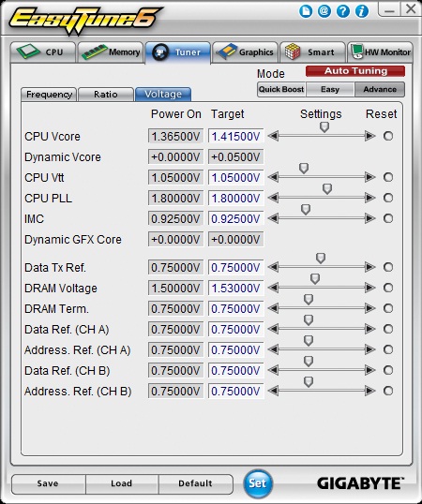Click the Save button
The image size is (422, 504).
point(48,483)
